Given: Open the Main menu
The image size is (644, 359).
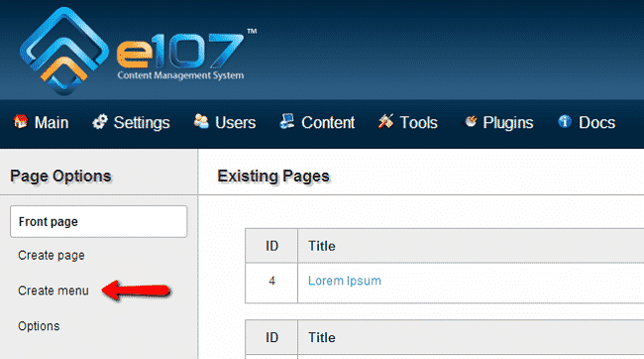Looking at the screenshot, I should pos(52,123).
